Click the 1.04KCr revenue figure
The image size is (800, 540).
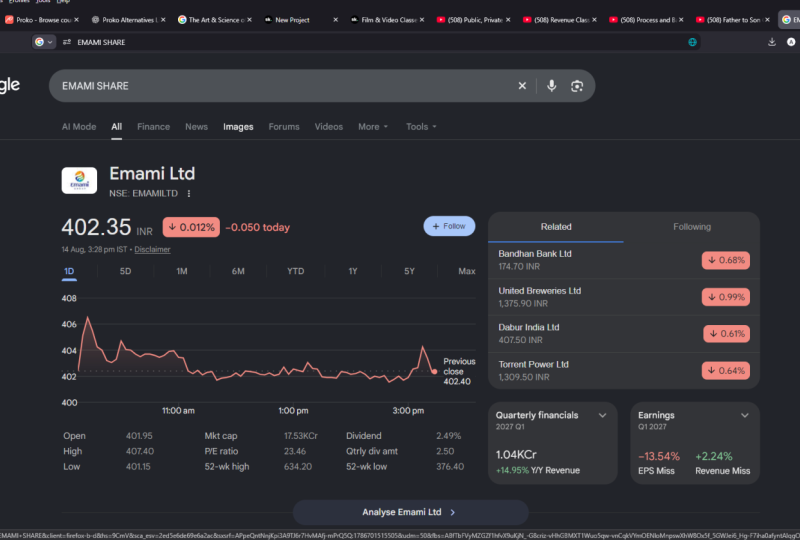point(516,454)
